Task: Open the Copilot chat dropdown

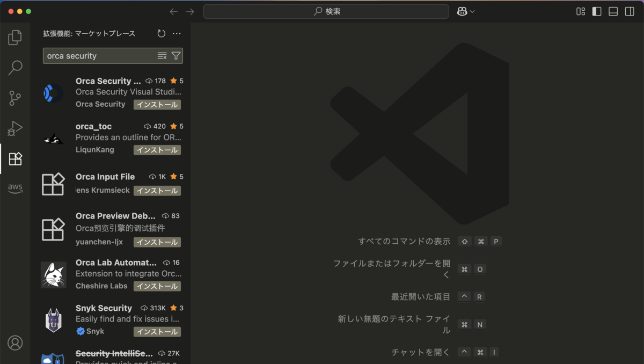Action: 466,11
